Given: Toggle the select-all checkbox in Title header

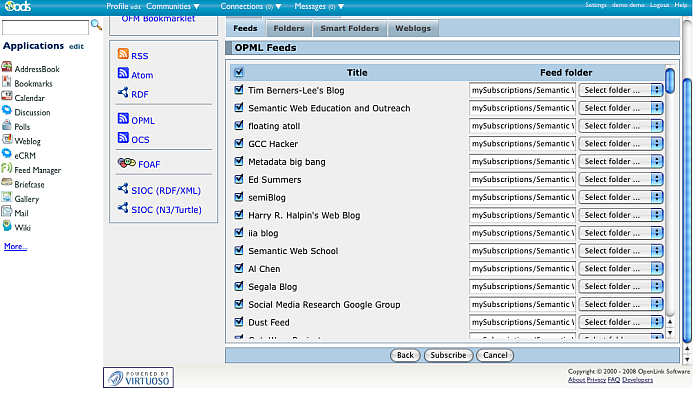Looking at the screenshot, I should point(238,72).
